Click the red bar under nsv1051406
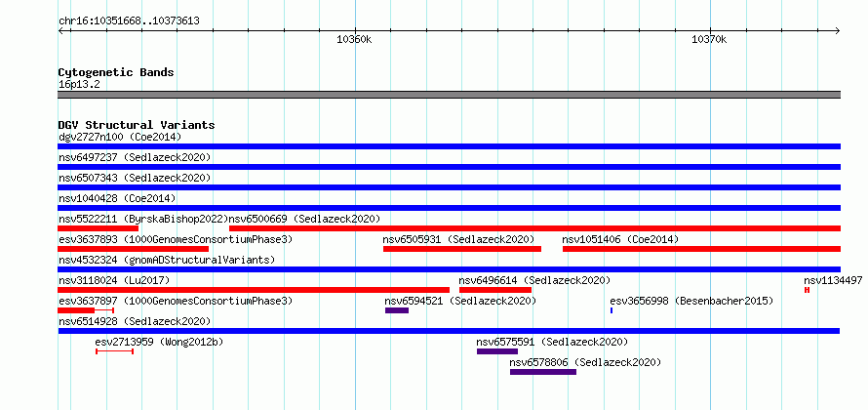Screen dimensions: 868x410 click(x=701, y=249)
